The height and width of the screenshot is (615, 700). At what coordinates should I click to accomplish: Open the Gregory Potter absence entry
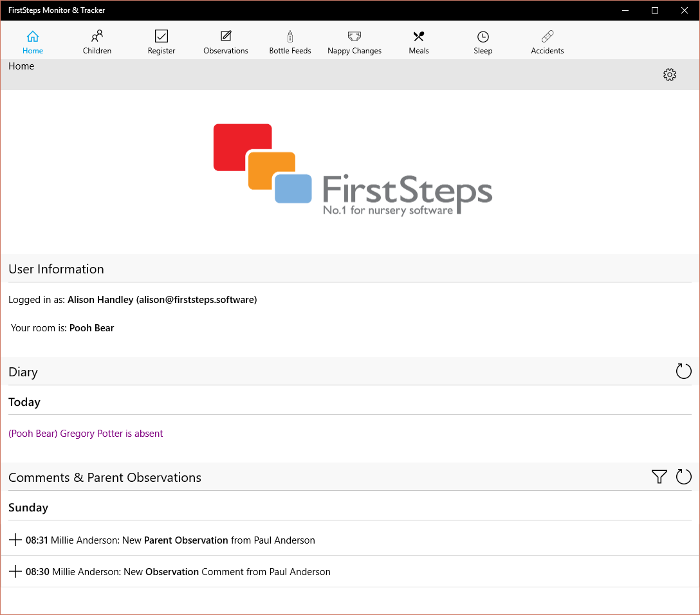pos(86,433)
